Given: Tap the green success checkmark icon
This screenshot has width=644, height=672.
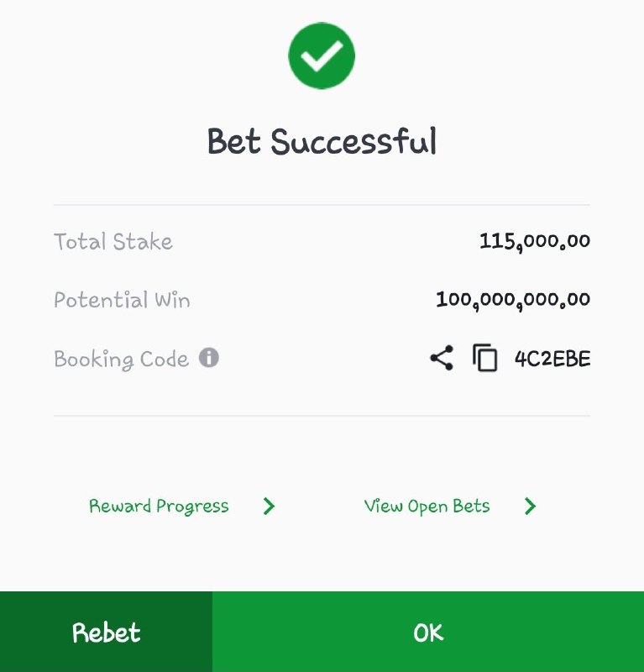Looking at the screenshot, I should pos(322,55).
